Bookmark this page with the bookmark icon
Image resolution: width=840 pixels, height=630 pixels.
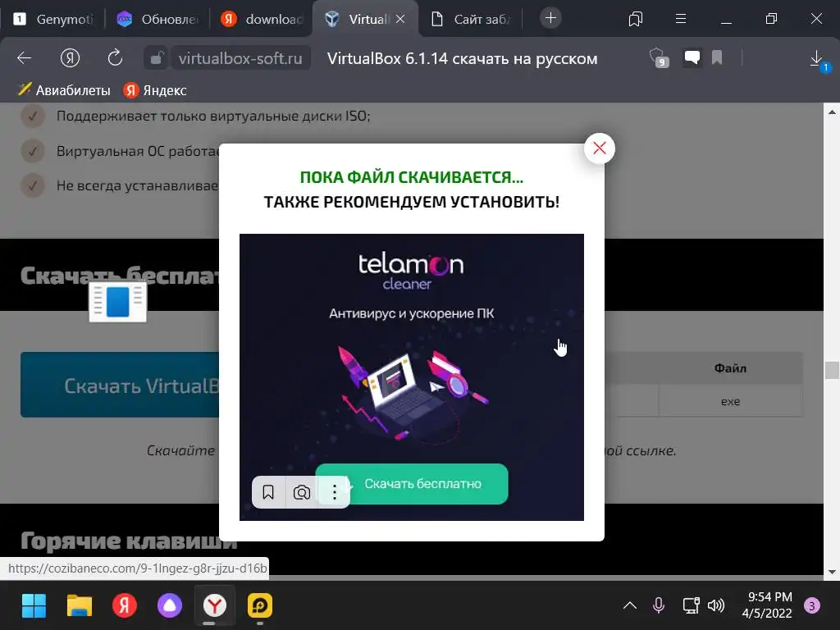click(x=717, y=57)
